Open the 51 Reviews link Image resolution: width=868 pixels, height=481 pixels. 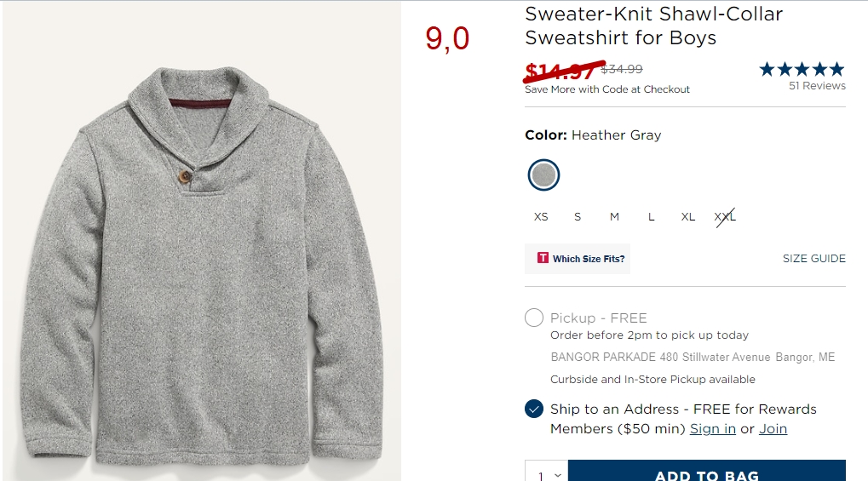click(x=817, y=86)
